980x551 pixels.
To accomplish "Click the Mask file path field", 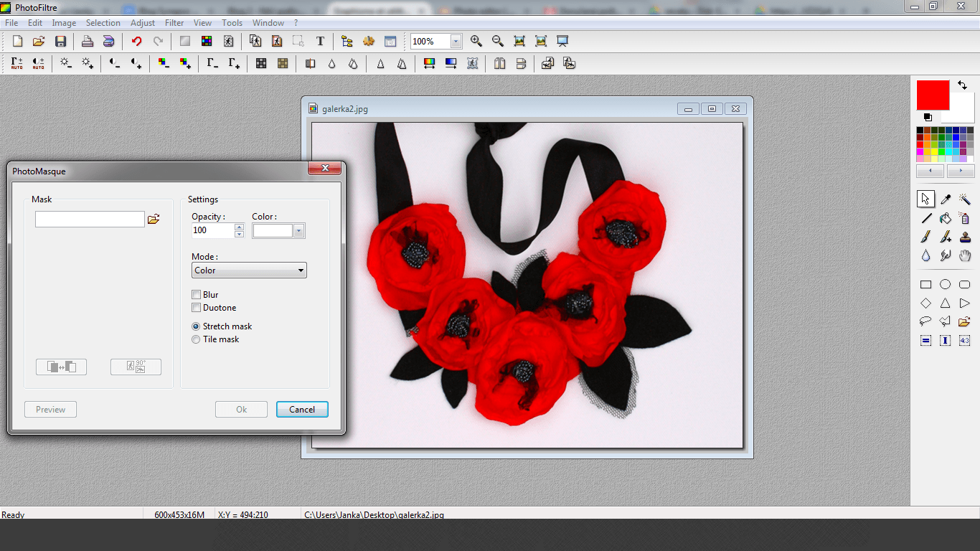I will pos(90,220).
